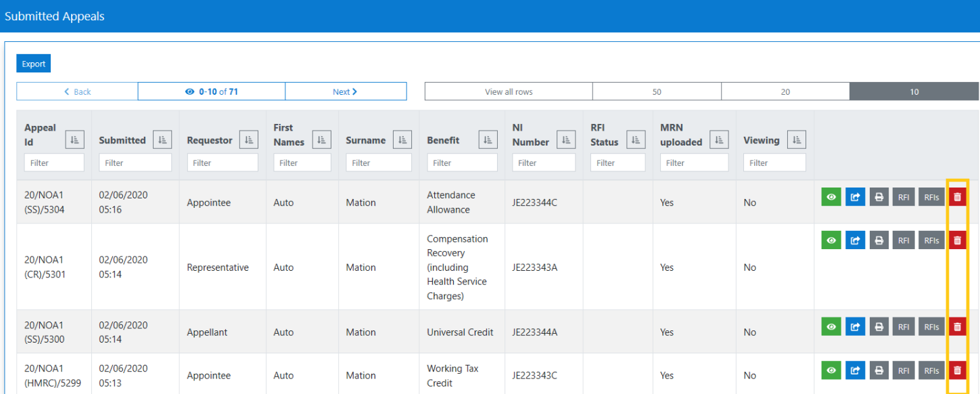Click the RFIs button for appeal 5301

pyautogui.click(x=931, y=240)
